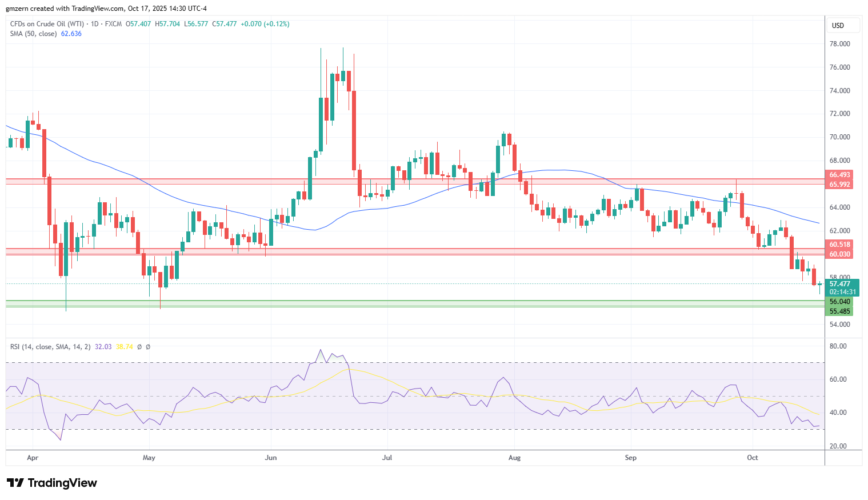Viewport: 868px width, 500px height.
Task: Open the USD currency selector
Action: click(x=843, y=25)
